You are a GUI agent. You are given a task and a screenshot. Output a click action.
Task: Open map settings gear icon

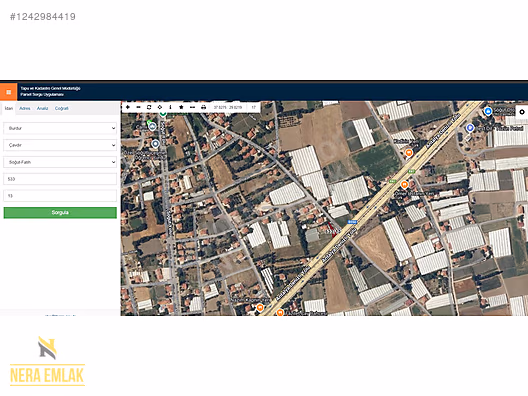522,112
